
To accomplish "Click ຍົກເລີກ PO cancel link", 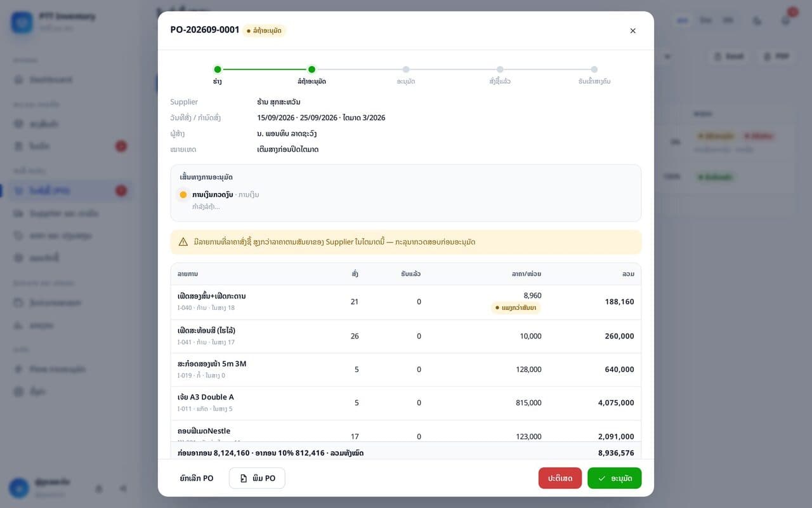I will coord(196,478).
